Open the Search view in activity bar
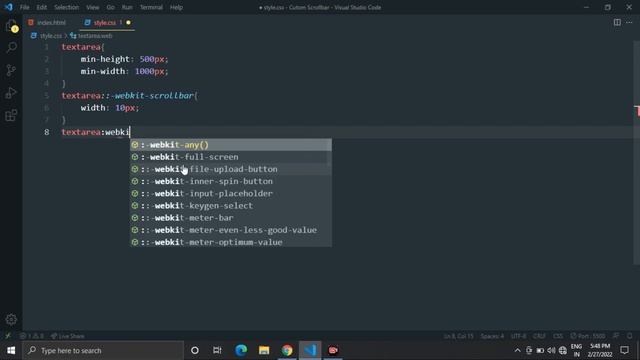640x360 pixels. [x=11, y=47]
